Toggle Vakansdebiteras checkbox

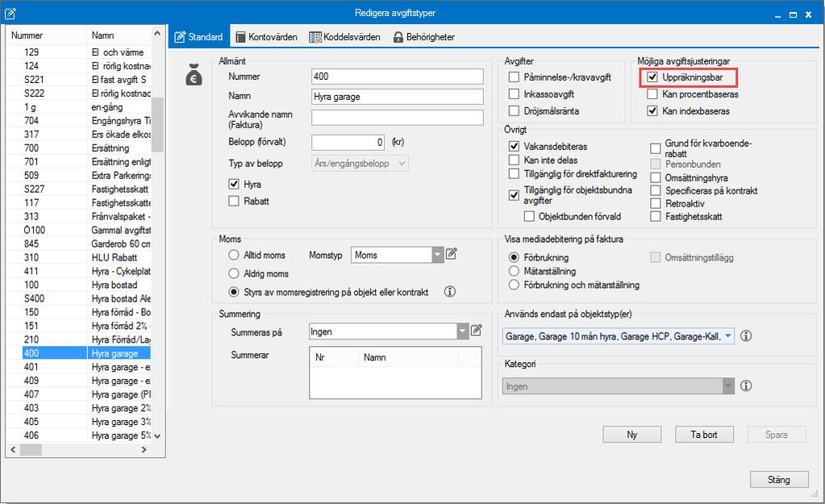(514, 146)
